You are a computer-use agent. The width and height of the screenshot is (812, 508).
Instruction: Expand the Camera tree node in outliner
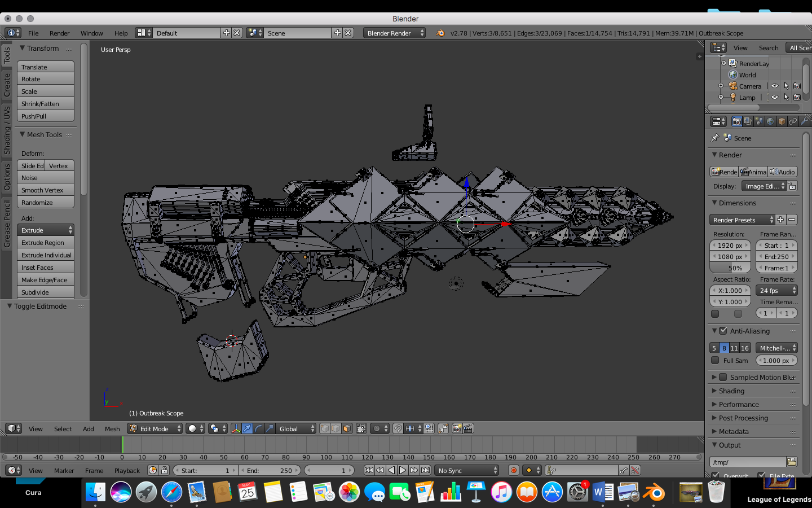coord(721,86)
